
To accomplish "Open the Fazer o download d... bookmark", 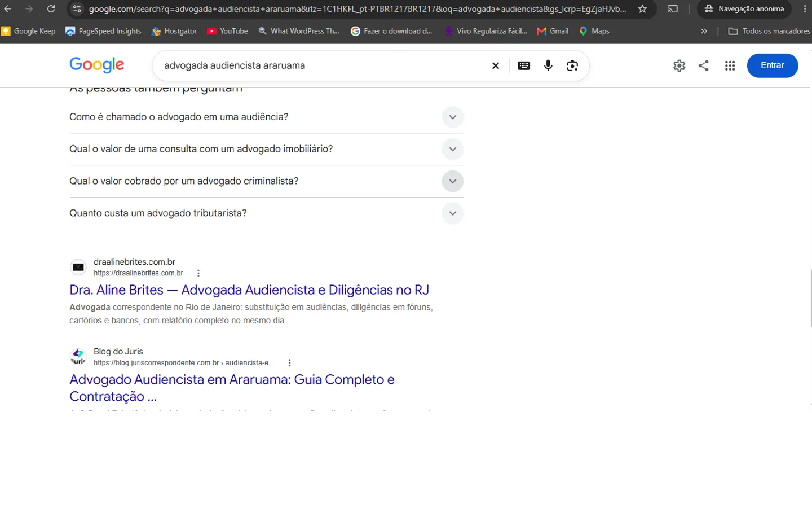I will (x=391, y=31).
